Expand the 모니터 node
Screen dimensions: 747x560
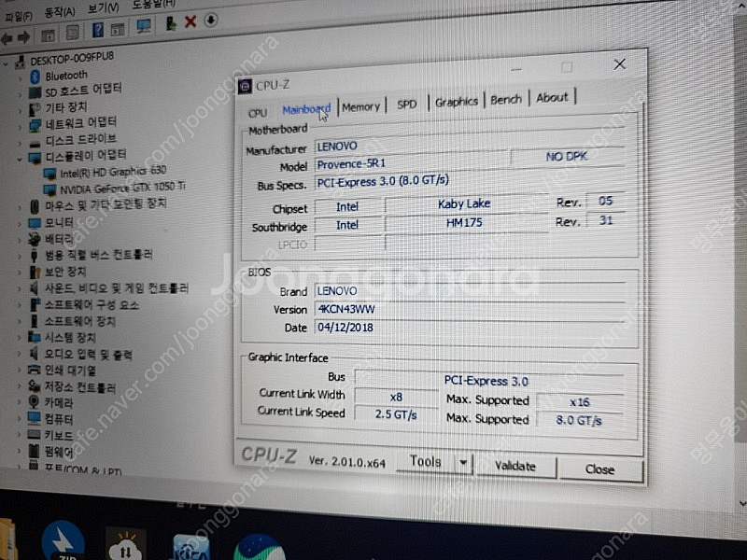[20, 223]
